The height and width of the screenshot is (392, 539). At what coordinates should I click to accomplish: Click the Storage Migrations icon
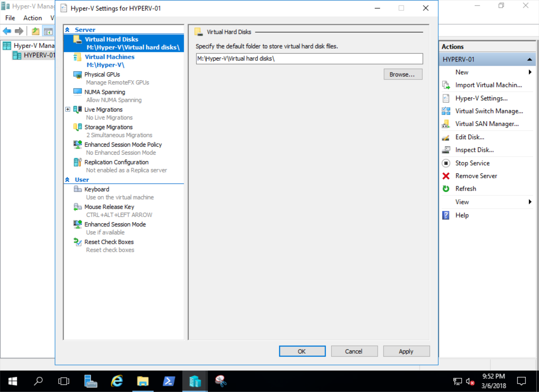(77, 127)
